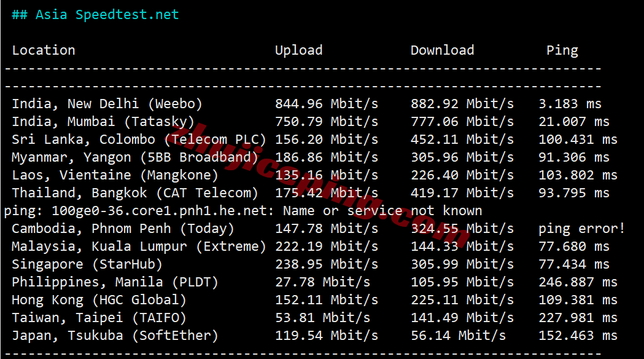The width and height of the screenshot is (644, 359).
Task: Click the 'Download' column header
Action: click(x=443, y=50)
